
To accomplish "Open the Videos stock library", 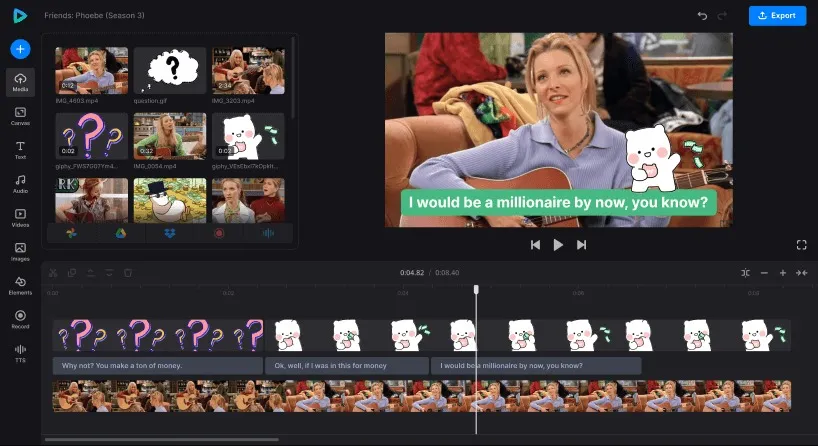I will pos(20,218).
